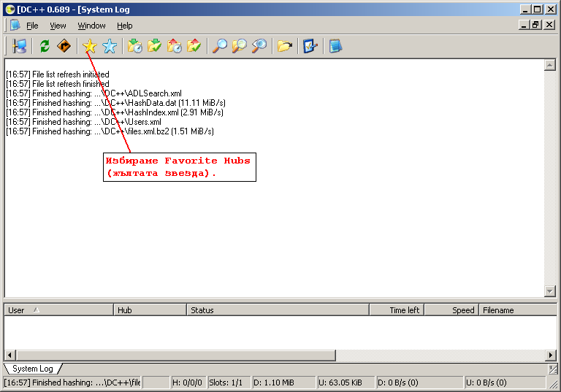Open Download Queue toolbar icon
The height and width of the screenshot is (392, 561).
pos(135,46)
